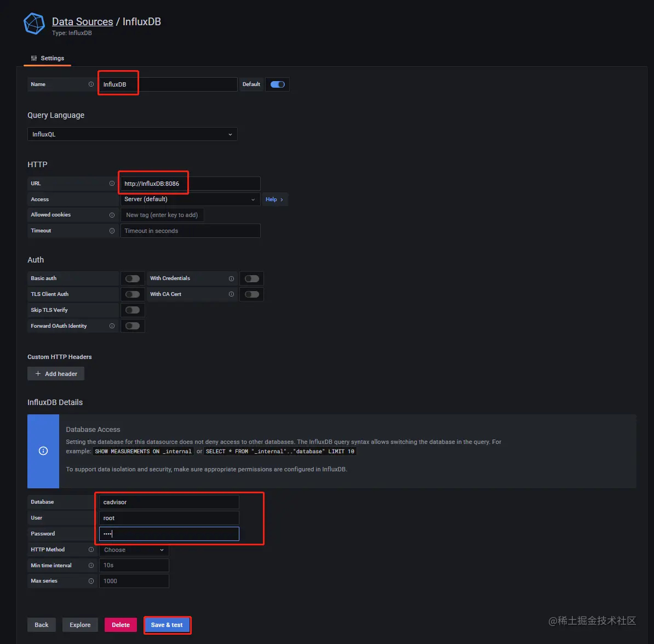This screenshot has width=654, height=644.
Task: Click the info icon beside Name
Action: pyautogui.click(x=91, y=84)
